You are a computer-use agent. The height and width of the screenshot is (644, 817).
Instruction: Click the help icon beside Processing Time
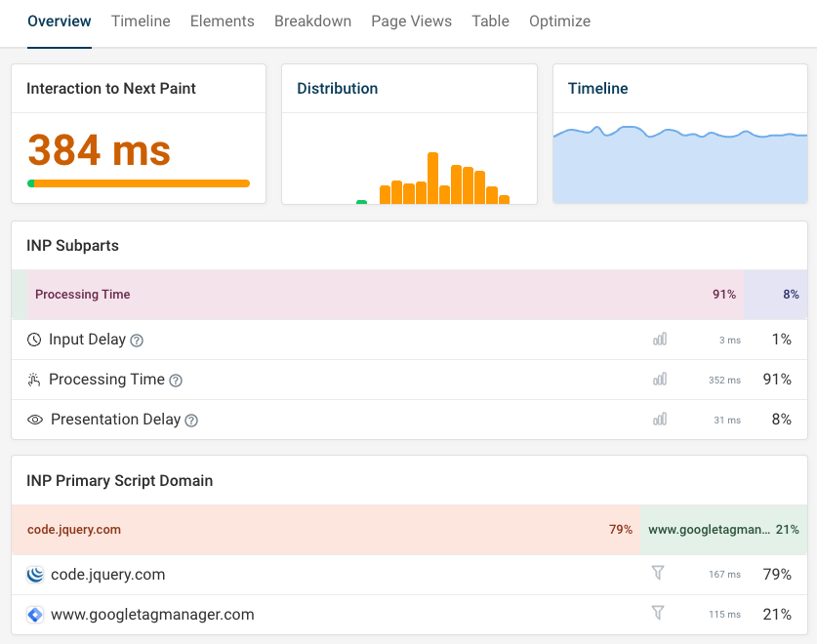tap(176, 381)
